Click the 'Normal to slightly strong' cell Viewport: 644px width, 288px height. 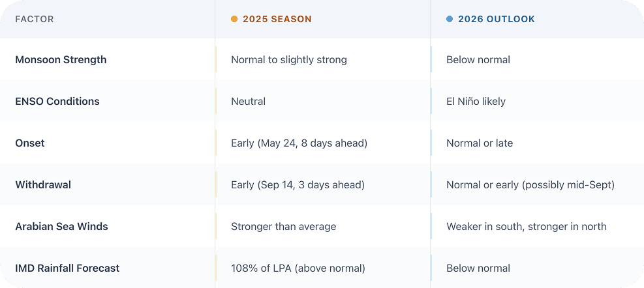pyautogui.click(x=289, y=60)
